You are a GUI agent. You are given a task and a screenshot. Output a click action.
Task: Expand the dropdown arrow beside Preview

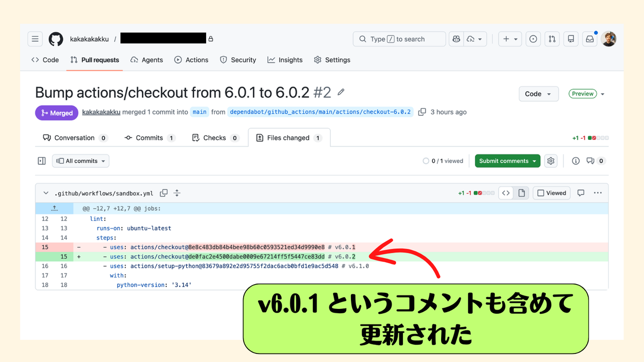point(602,94)
